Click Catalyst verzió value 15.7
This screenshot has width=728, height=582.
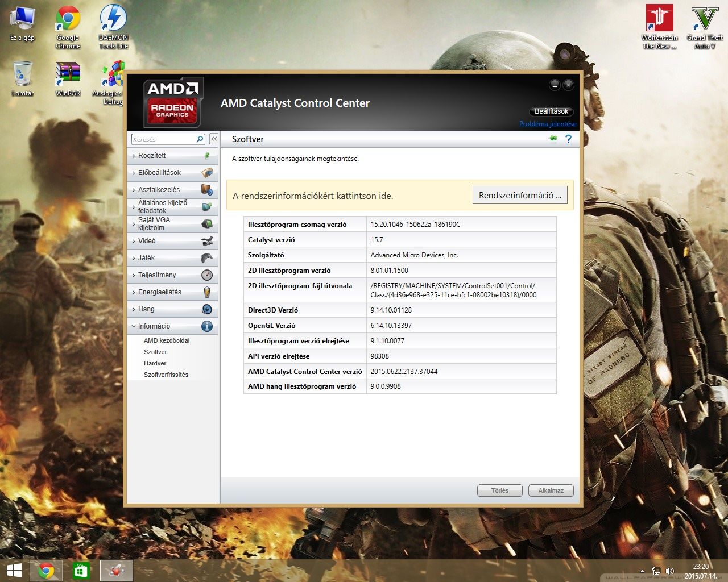click(377, 240)
